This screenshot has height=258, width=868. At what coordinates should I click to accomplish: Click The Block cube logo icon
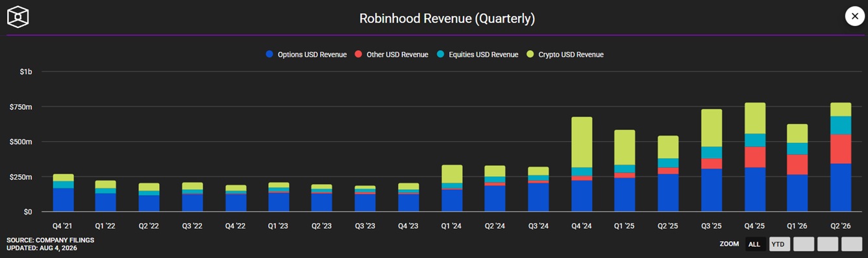(18, 16)
